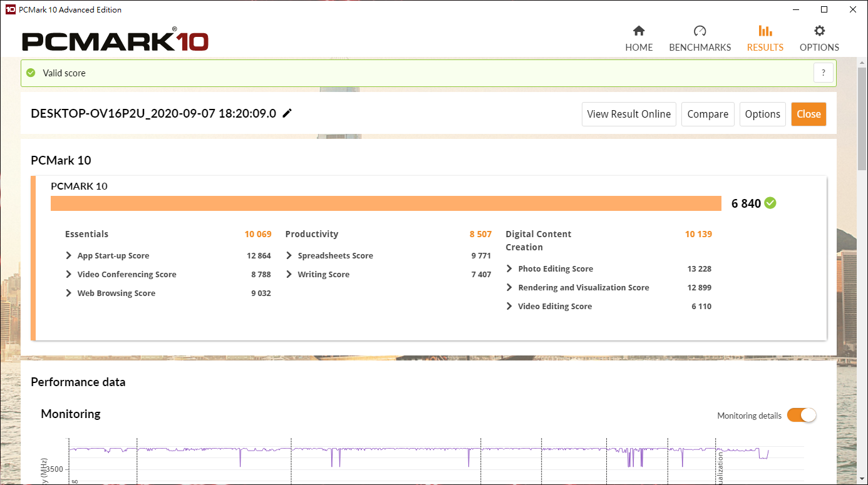Click the Rendering value 12 899
The width and height of the screenshot is (868, 485).
coord(699,287)
